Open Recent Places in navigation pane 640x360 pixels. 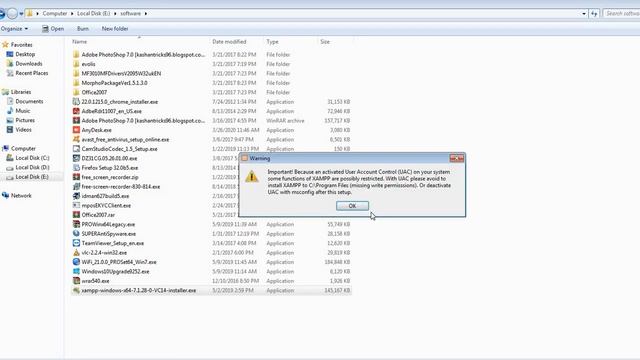tap(31, 73)
